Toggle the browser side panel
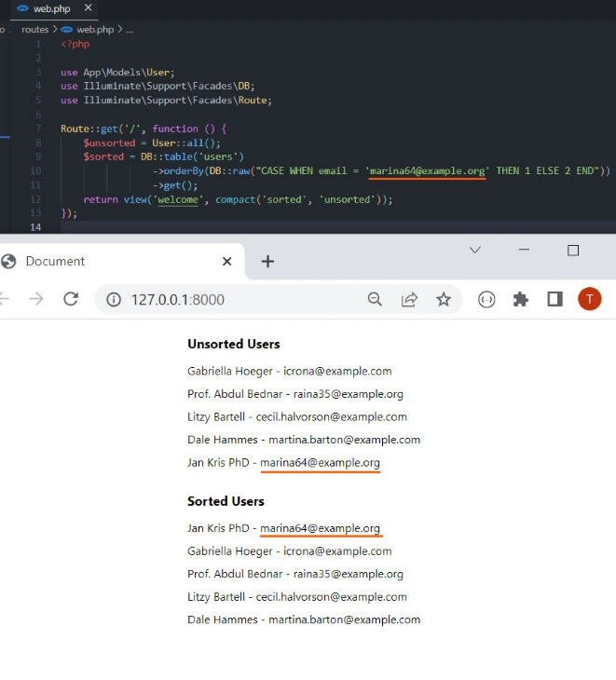 coord(554,299)
